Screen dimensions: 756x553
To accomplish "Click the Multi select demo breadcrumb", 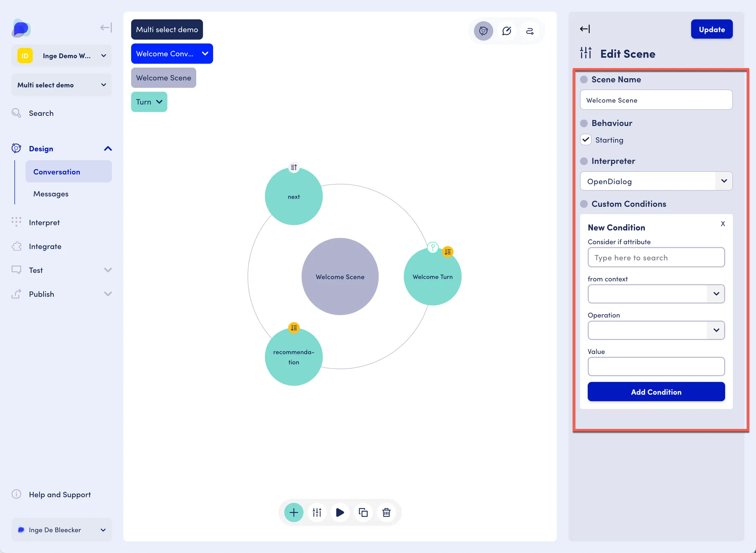I will click(167, 30).
